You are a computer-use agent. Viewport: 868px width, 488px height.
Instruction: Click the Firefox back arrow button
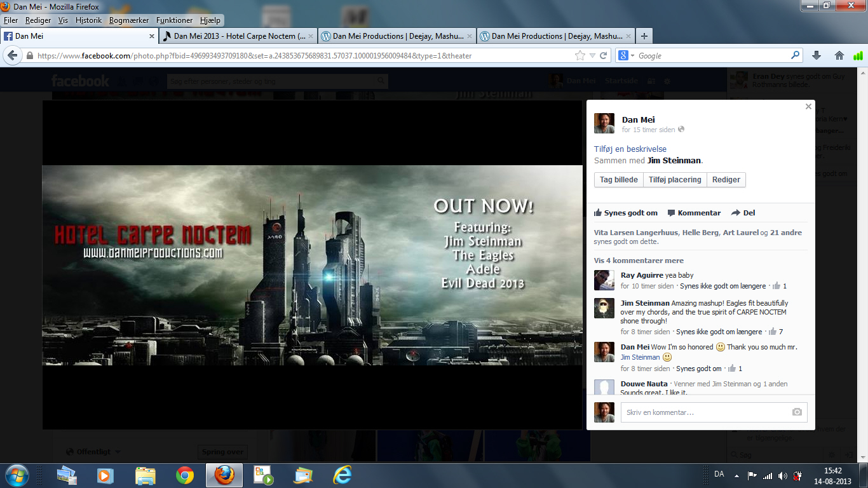(x=12, y=55)
